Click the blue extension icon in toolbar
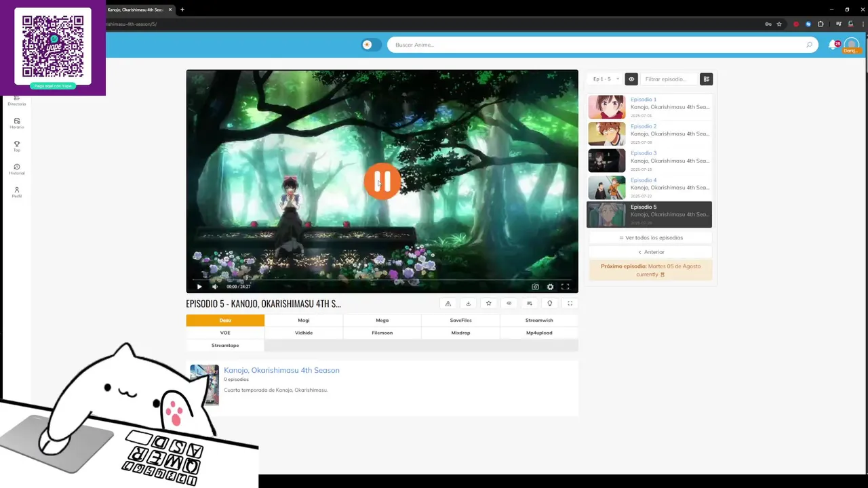Viewport: 868px width, 488px height. click(808, 24)
